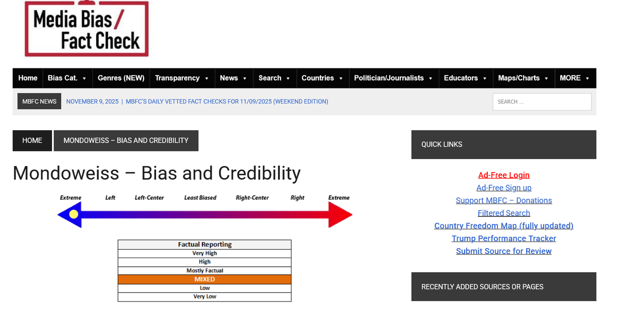Open the MORE menu

point(576,78)
